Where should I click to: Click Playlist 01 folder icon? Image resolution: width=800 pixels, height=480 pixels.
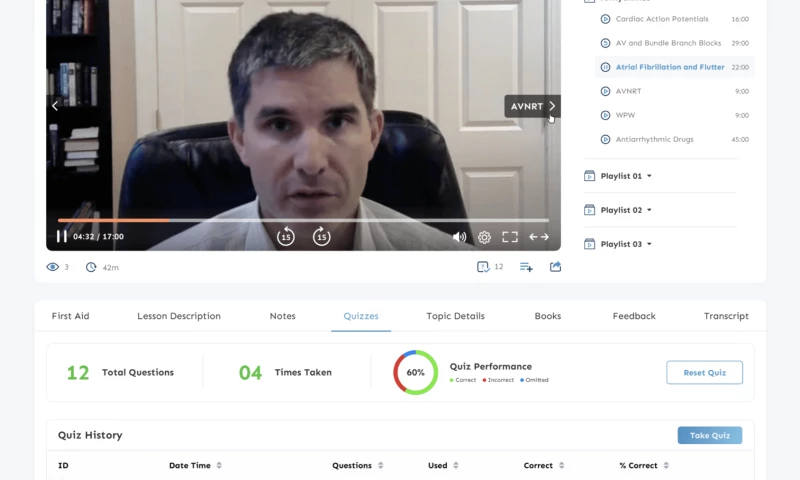pos(589,176)
